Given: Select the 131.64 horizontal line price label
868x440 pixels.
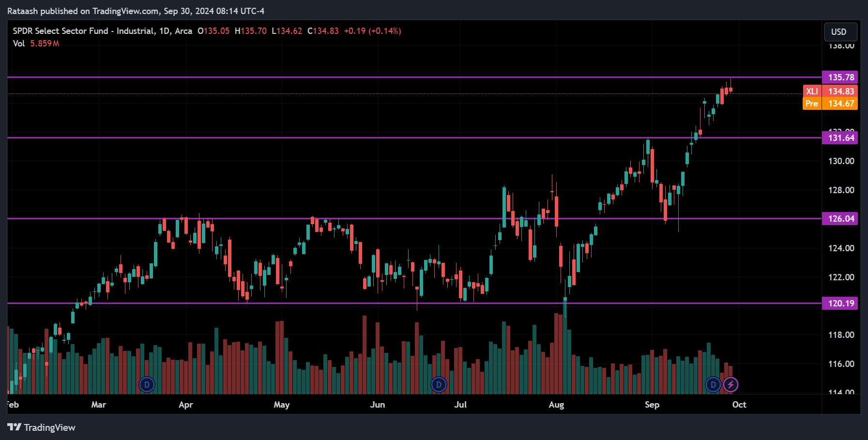Looking at the screenshot, I should [x=840, y=138].
